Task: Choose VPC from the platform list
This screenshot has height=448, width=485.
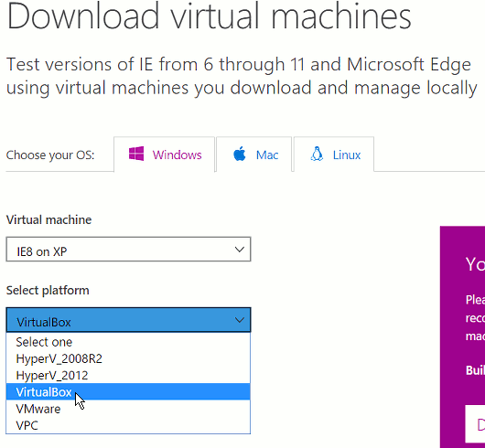Action: [128, 425]
